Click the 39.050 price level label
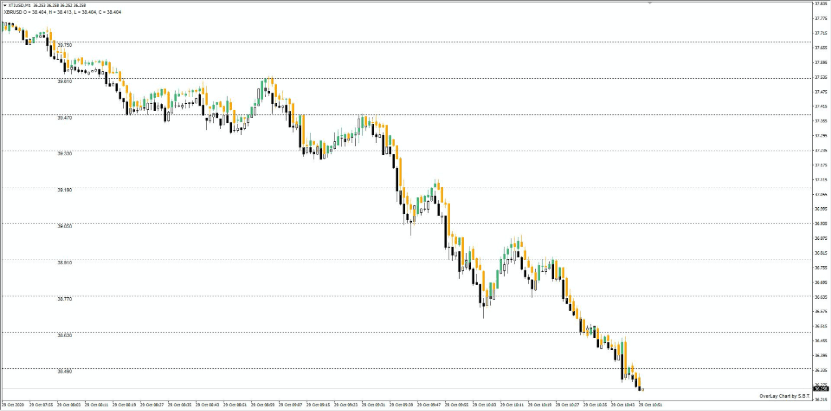Screen dimensions: 831x411 coord(64,227)
